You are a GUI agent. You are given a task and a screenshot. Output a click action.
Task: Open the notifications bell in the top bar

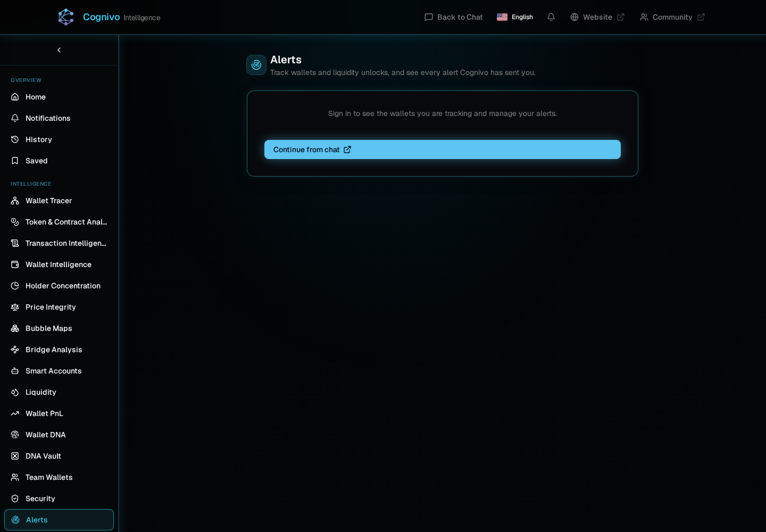pyautogui.click(x=551, y=17)
